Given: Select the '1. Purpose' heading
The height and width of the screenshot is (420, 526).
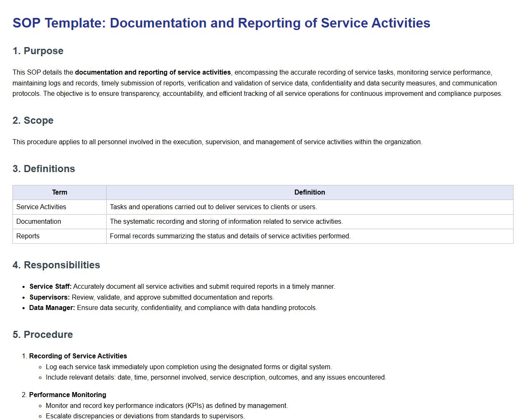Looking at the screenshot, I should pos(38,51).
